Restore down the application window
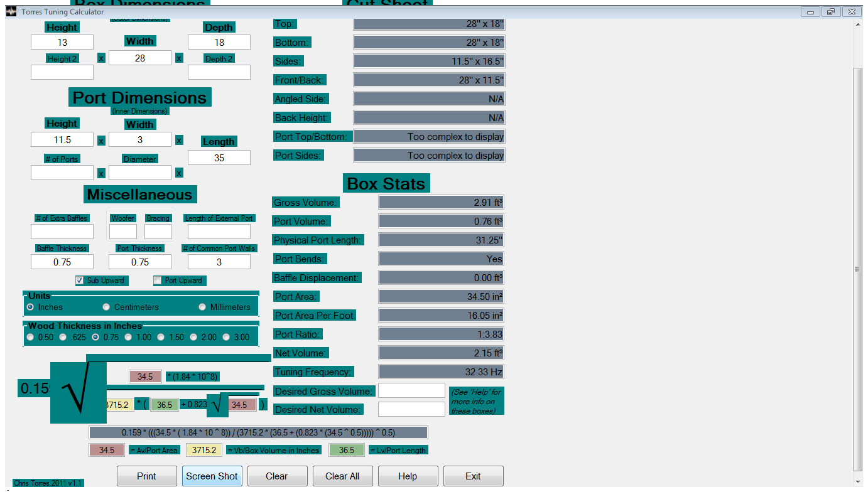The image size is (868, 492). pos(831,12)
